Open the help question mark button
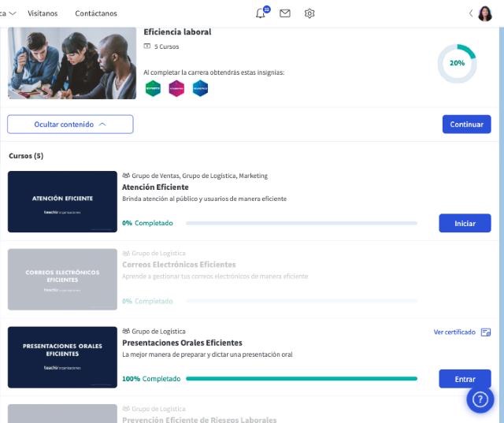Screen dimensions: 504x423 (480, 399)
